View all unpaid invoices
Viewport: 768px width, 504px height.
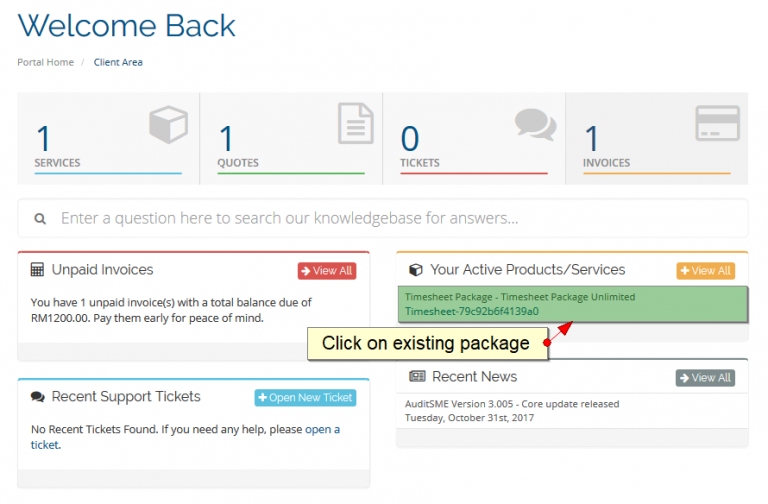327,271
